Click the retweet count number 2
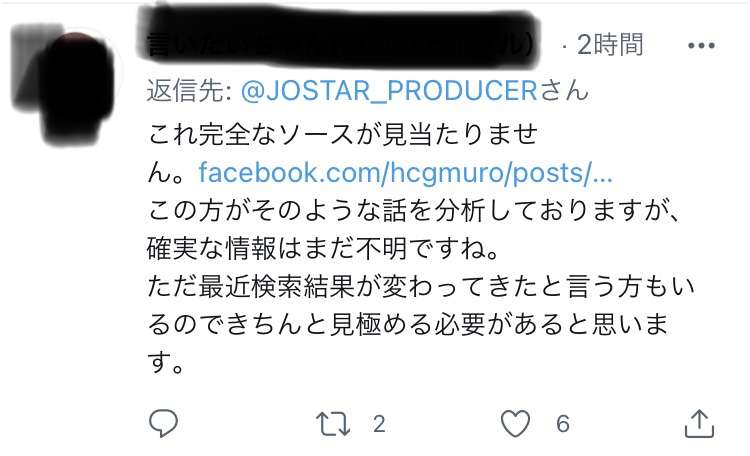This screenshot has height=456, width=750. [x=379, y=424]
